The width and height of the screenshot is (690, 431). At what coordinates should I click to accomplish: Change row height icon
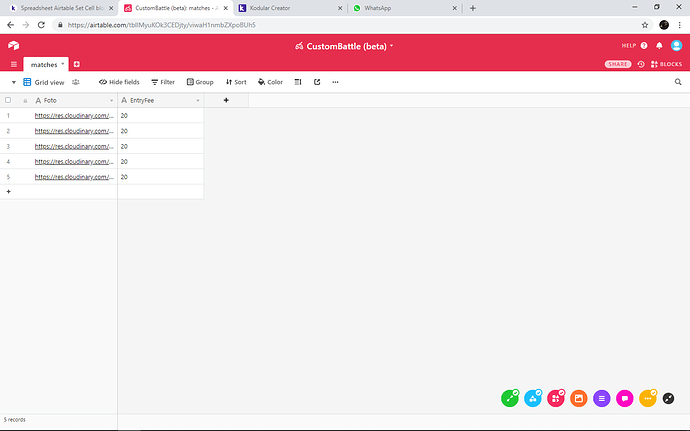(x=298, y=82)
